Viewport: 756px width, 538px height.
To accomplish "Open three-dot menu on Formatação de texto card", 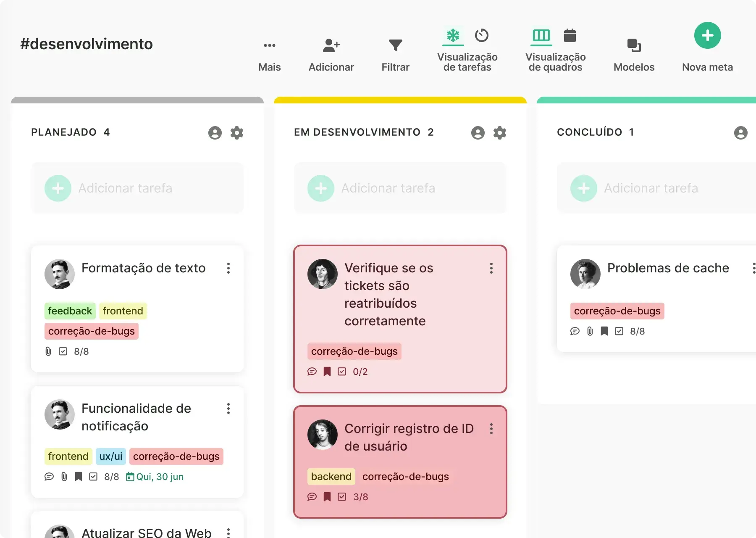I will pos(228,268).
